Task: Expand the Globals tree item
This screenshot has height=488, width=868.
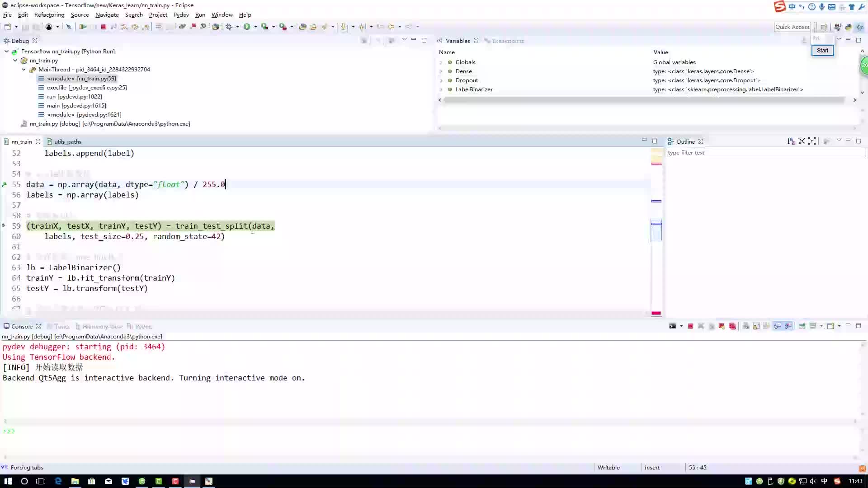Action: coord(442,61)
